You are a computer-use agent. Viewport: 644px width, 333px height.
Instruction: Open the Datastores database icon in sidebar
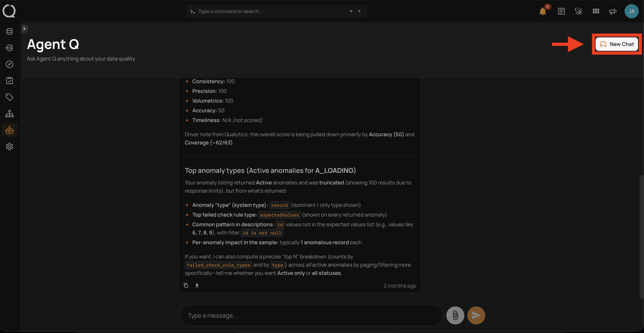(x=10, y=32)
